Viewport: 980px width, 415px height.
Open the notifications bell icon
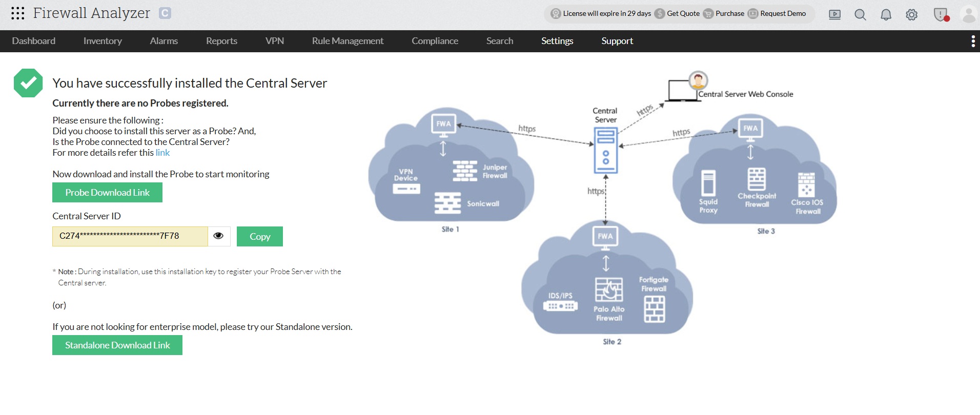coord(886,15)
